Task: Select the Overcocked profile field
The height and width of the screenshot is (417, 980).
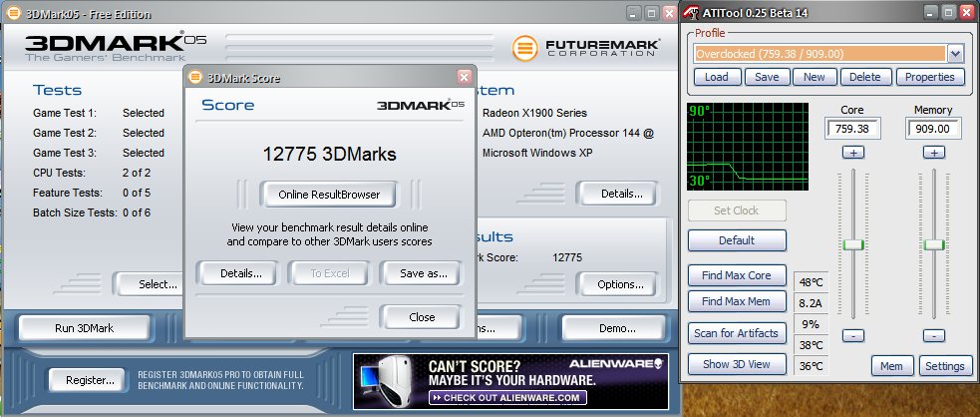Action: (x=820, y=54)
